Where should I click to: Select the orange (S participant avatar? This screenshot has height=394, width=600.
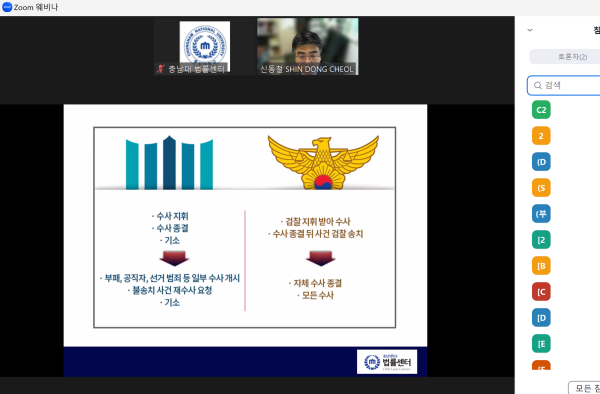[541, 188]
